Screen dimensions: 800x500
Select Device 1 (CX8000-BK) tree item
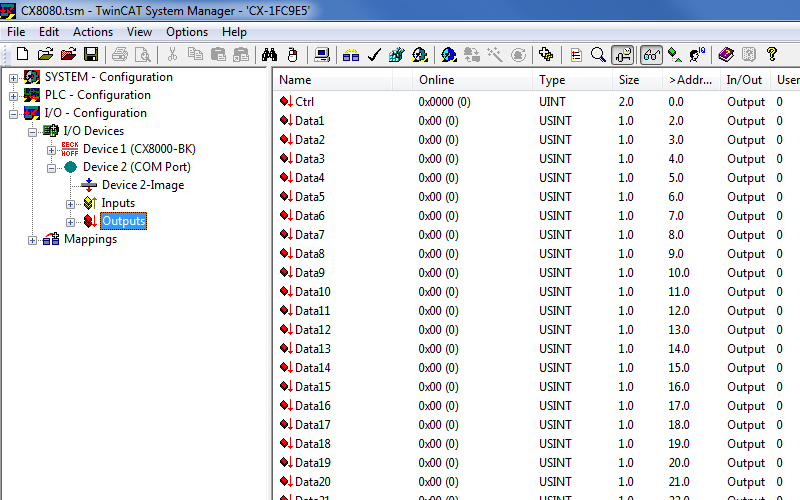point(139,148)
